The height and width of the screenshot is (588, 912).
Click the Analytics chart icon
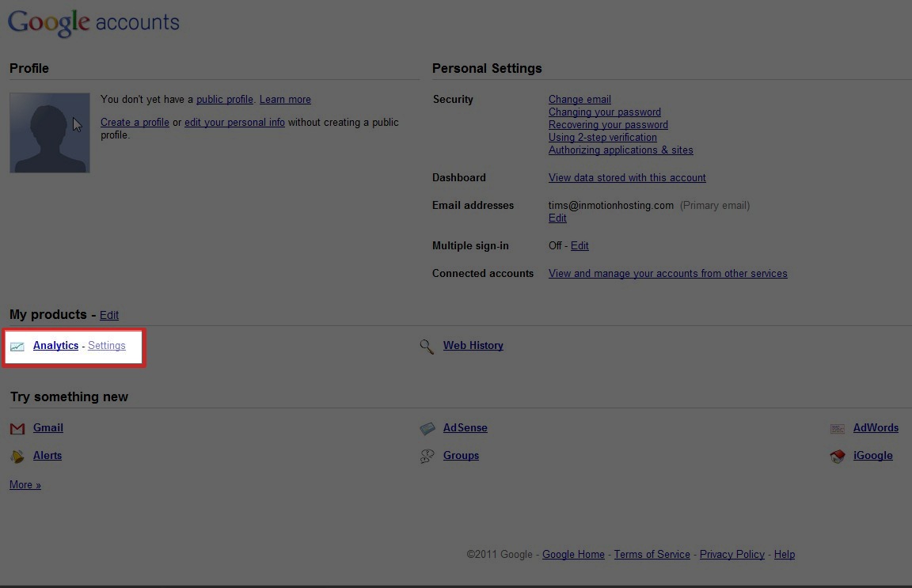pos(17,347)
